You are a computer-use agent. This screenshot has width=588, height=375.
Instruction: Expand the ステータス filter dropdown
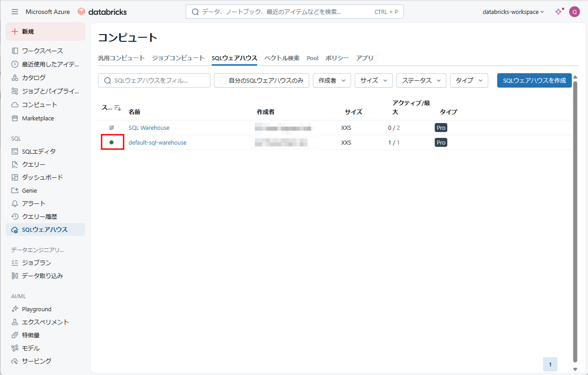pyautogui.click(x=421, y=80)
